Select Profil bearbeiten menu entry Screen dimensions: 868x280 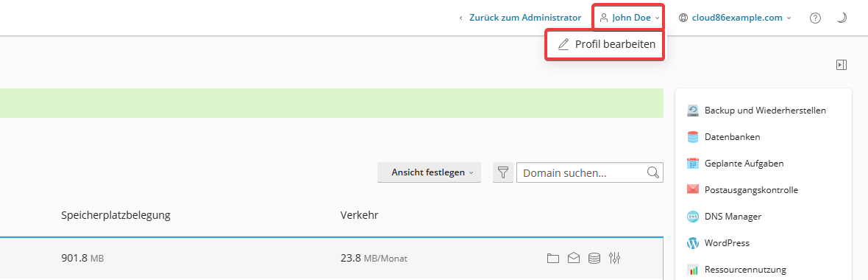606,44
